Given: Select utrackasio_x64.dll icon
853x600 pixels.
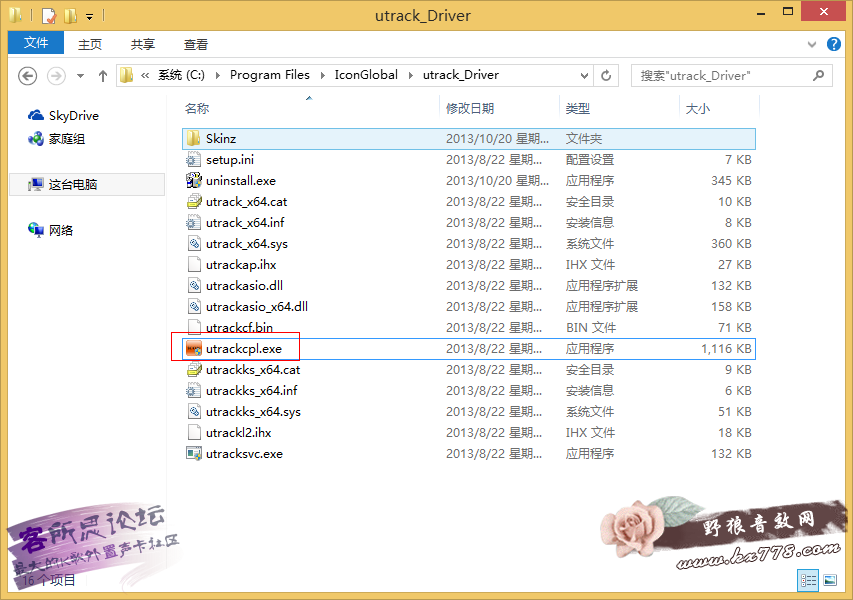Looking at the screenshot, I should (194, 306).
